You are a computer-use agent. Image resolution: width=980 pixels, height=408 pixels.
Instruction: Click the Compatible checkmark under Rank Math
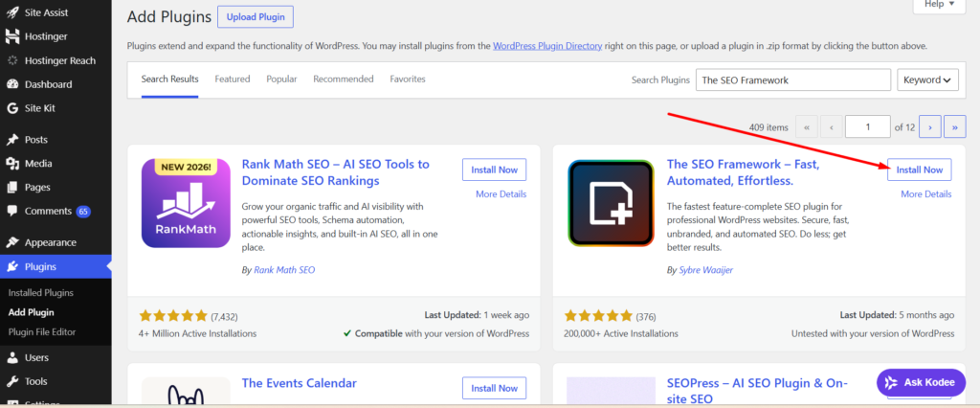coord(346,333)
